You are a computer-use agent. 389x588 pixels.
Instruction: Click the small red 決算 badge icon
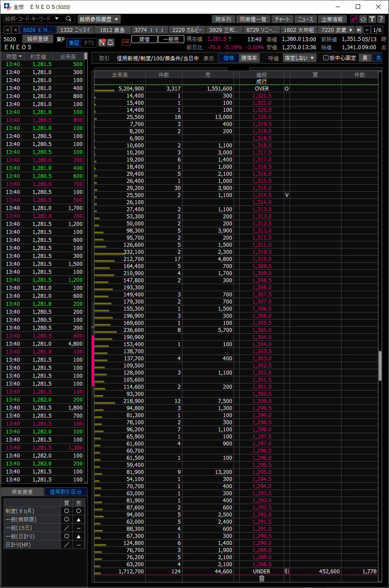126,42
